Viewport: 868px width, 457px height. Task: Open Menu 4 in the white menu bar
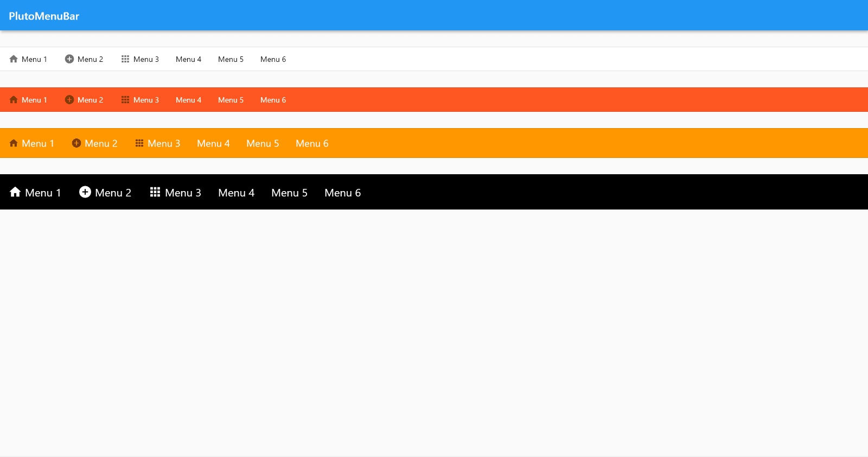tap(188, 59)
